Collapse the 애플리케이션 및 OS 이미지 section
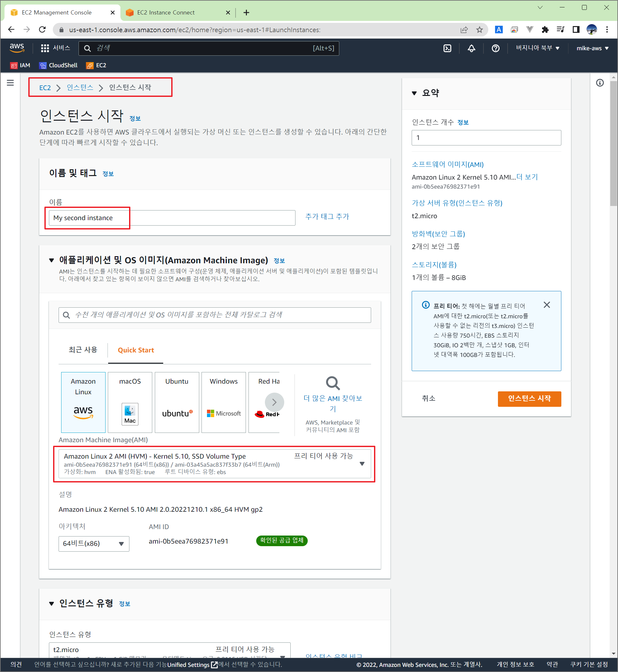 click(51, 260)
